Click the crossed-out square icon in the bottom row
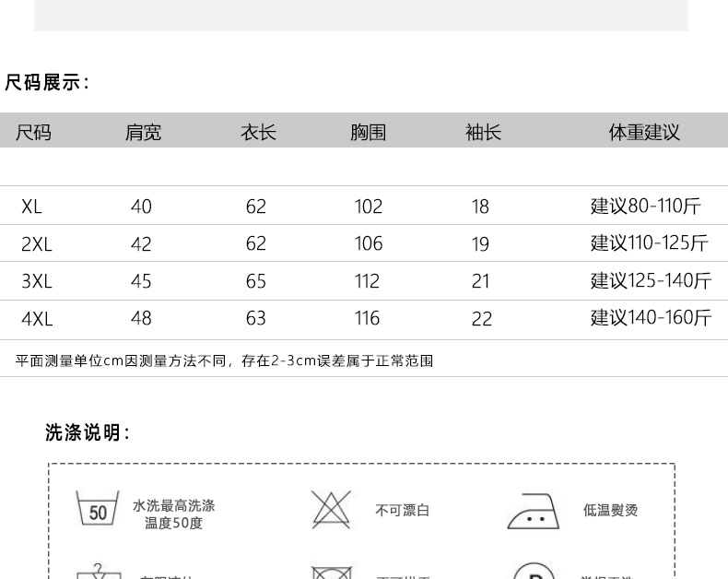Screen dimensions: 728x579 [331, 573]
